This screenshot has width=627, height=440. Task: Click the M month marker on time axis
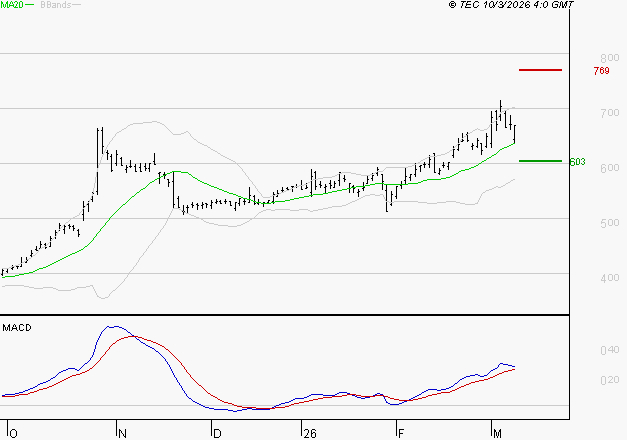pyautogui.click(x=497, y=434)
